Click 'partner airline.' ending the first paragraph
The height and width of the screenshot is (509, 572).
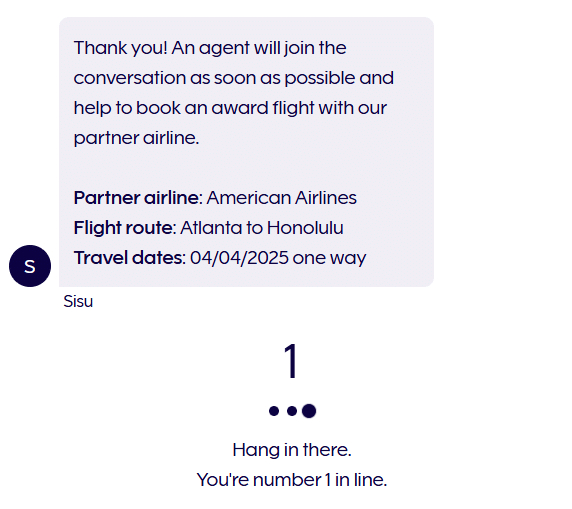coord(136,138)
